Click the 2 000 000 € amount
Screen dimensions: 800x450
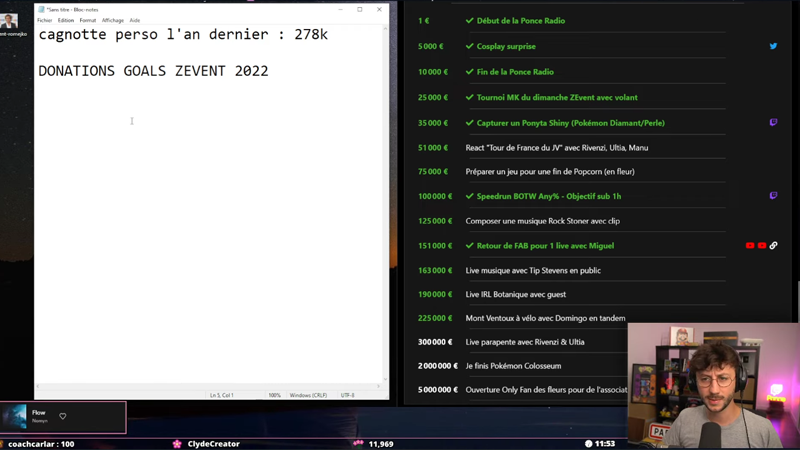438,366
